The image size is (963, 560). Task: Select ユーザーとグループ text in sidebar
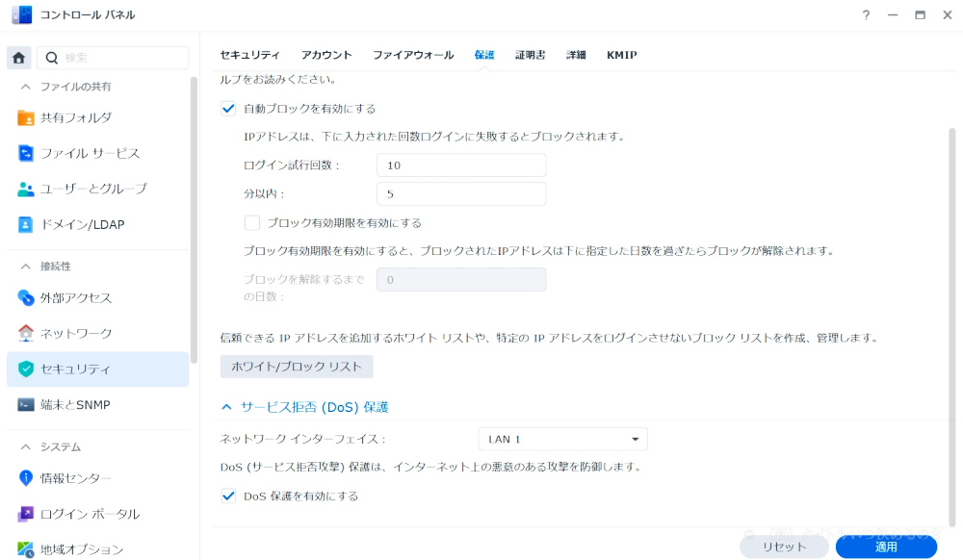(94, 189)
